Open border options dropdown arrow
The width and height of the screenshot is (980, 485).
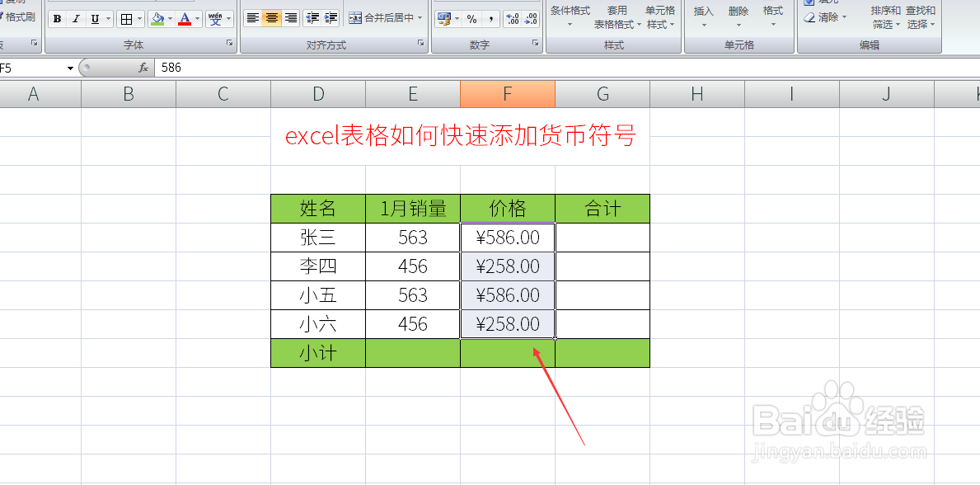coord(139,19)
